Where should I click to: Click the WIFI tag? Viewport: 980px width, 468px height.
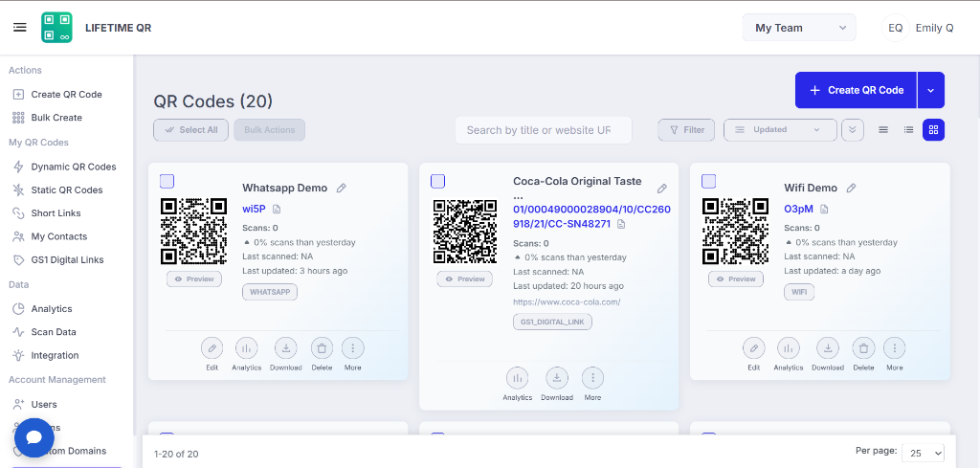tap(799, 292)
